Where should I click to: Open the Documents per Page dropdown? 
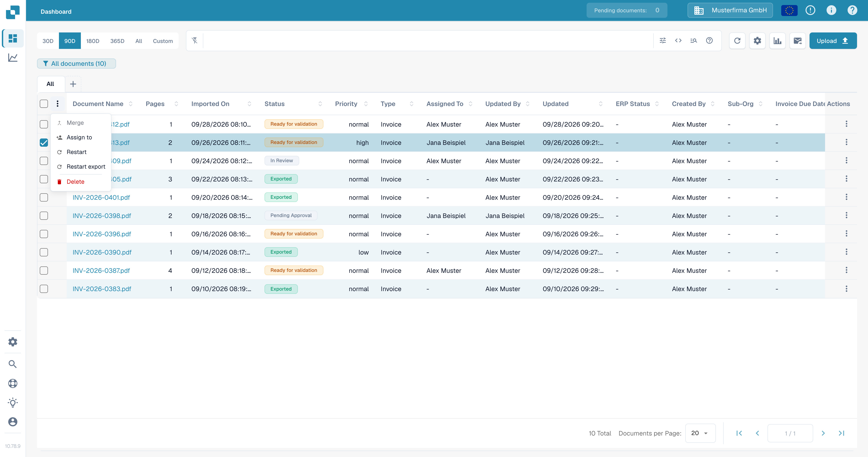tap(700, 433)
